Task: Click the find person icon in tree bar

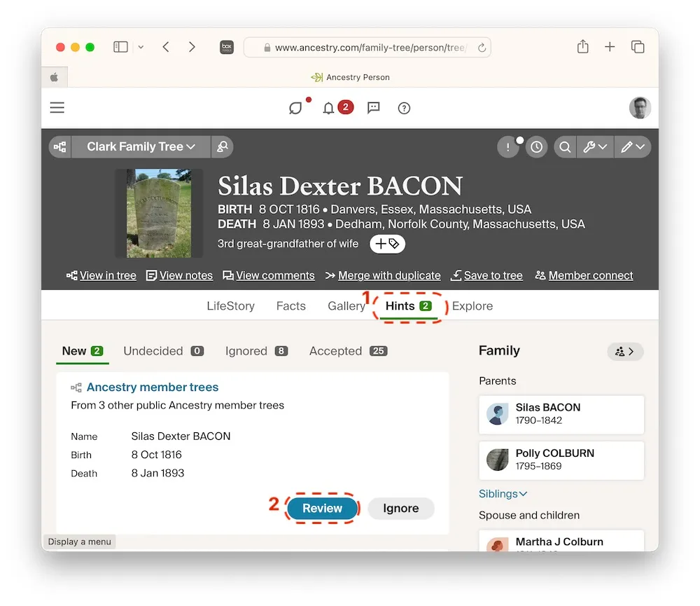Action: 223,146
